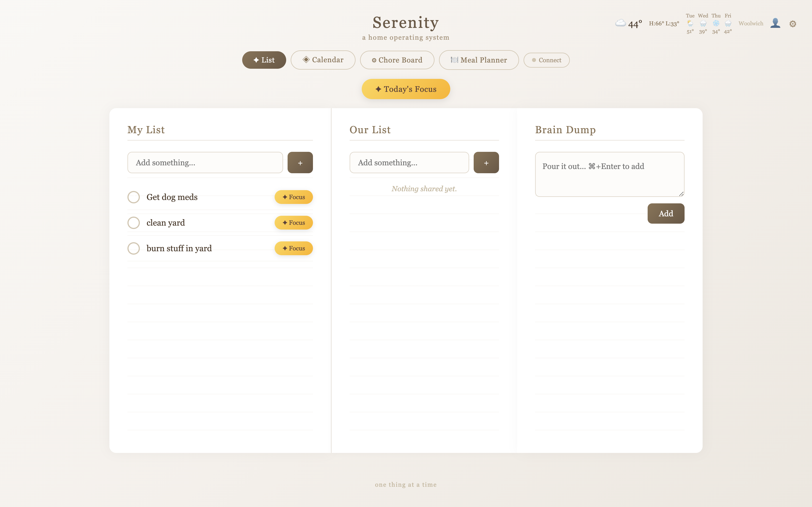Open Today's Focus
Screen dimensions: 812x507
[x=406, y=89]
